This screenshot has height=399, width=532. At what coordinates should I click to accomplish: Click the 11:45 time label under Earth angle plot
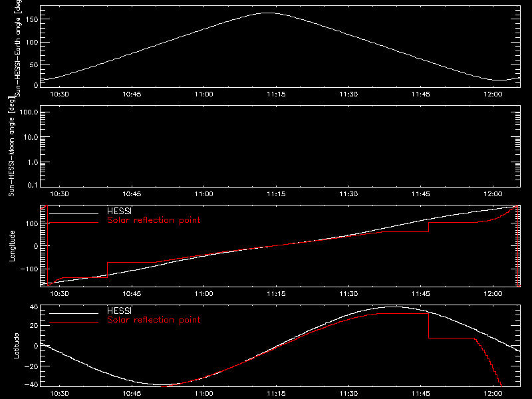click(x=421, y=94)
